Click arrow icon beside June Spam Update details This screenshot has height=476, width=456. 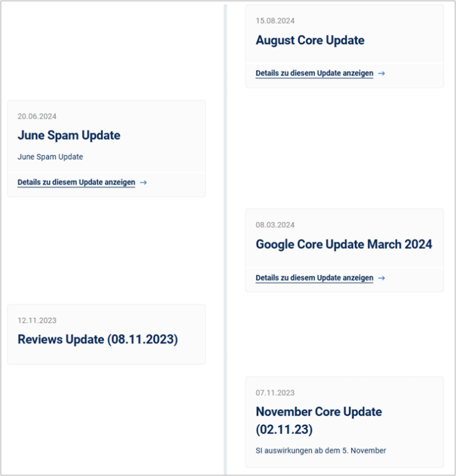point(143,182)
